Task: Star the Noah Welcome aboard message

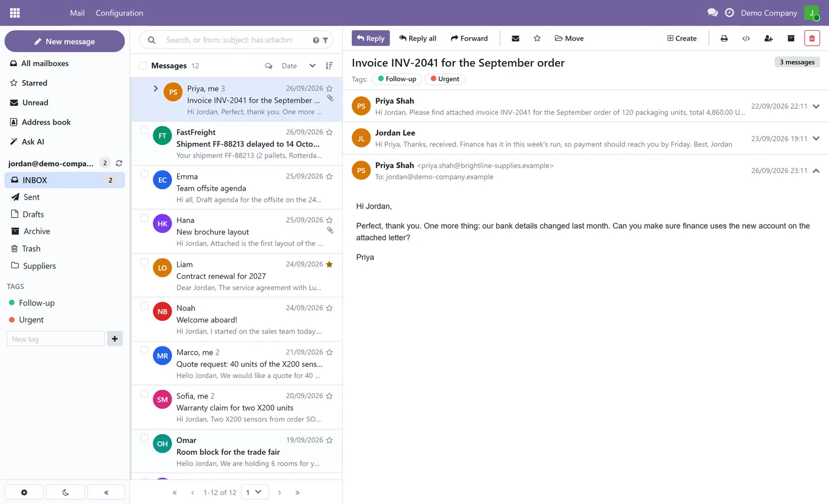Action: (x=329, y=308)
